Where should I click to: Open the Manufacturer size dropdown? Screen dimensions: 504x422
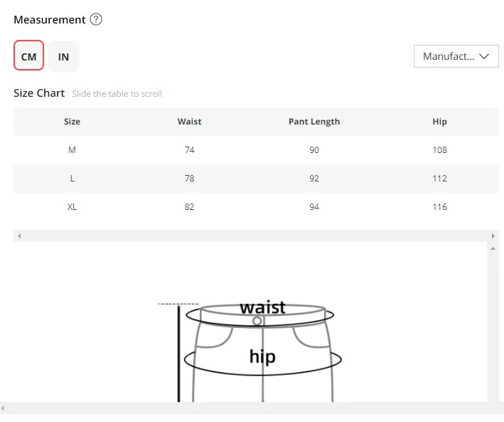[x=456, y=56]
